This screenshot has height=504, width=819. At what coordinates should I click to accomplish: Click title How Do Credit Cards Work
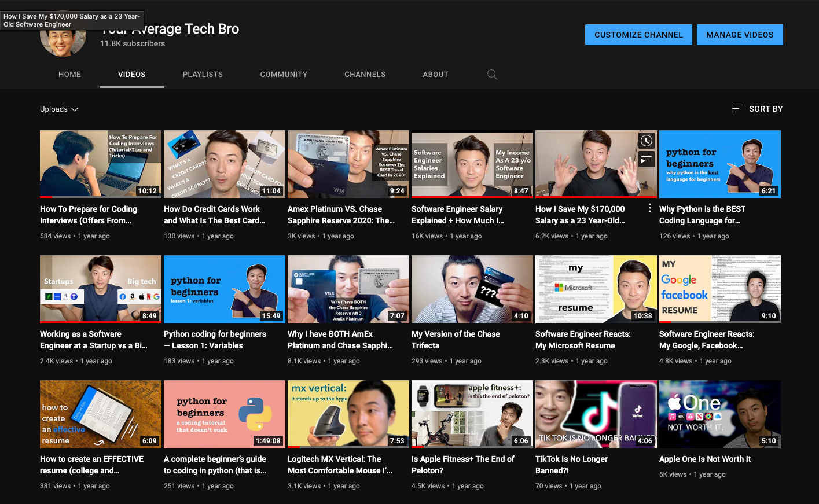214,215
